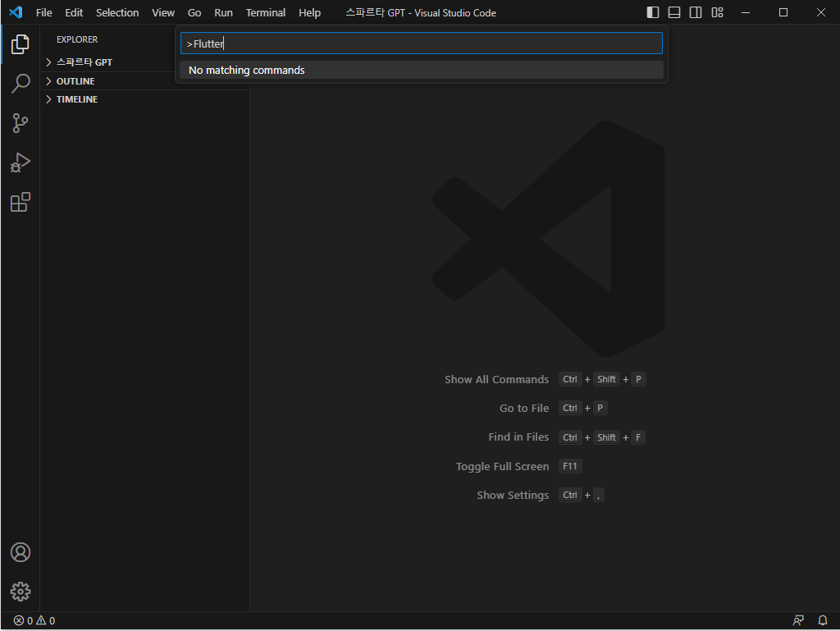Click the EXPLORER panel title
This screenshot has height=631, width=840.
pyautogui.click(x=77, y=39)
